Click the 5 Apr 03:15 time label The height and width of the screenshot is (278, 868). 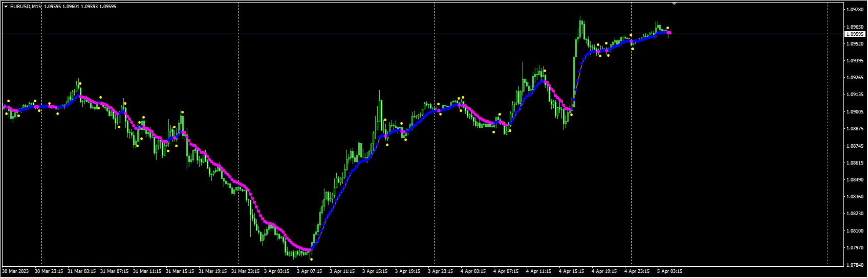click(670, 271)
